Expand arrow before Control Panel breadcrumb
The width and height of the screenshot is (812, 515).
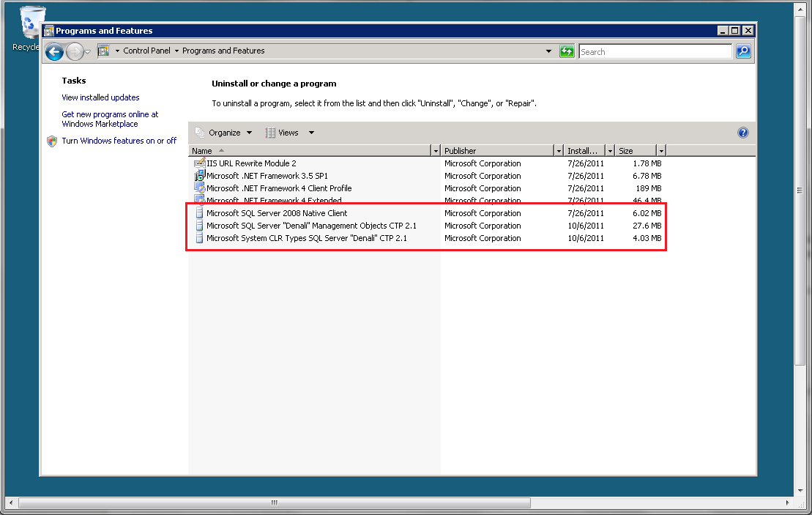click(117, 51)
